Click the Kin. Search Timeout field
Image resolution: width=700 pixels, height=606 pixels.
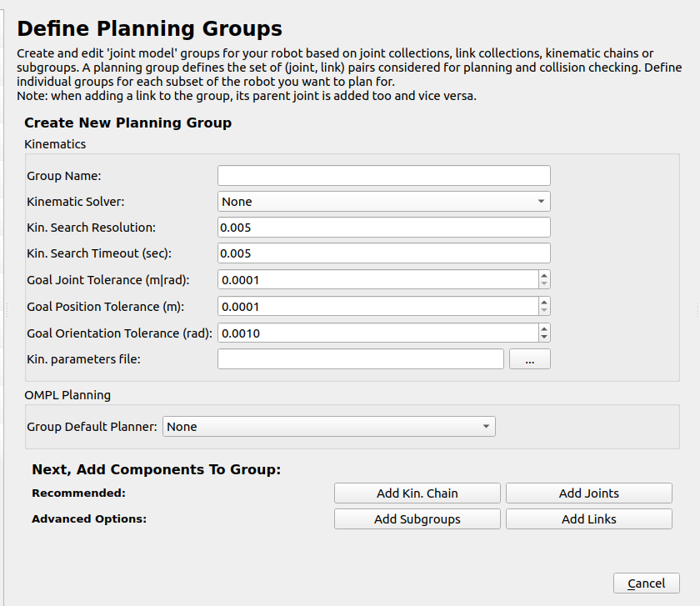[x=383, y=253]
